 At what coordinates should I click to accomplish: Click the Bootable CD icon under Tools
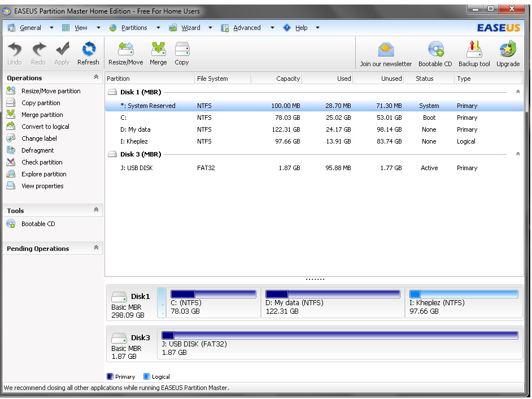click(11, 223)
